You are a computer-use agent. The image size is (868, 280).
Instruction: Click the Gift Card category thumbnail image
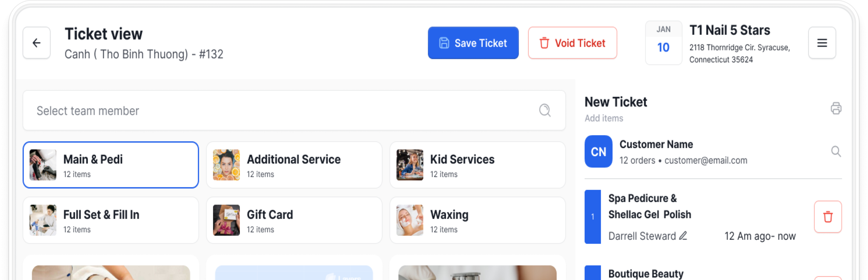click(226, 220)
